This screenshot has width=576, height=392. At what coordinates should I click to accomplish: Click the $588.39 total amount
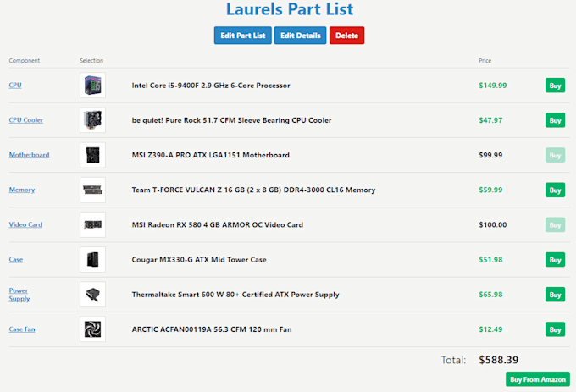[498, 360]
